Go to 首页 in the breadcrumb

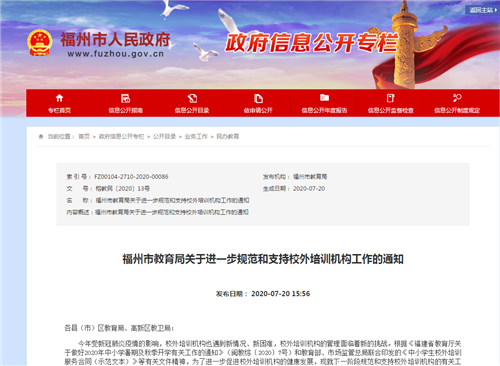(84, 136)
